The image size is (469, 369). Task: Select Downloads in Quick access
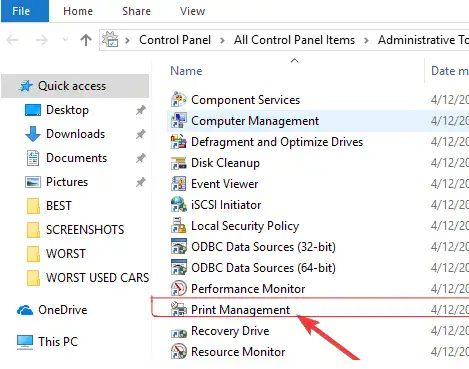[x=75, y=134]
